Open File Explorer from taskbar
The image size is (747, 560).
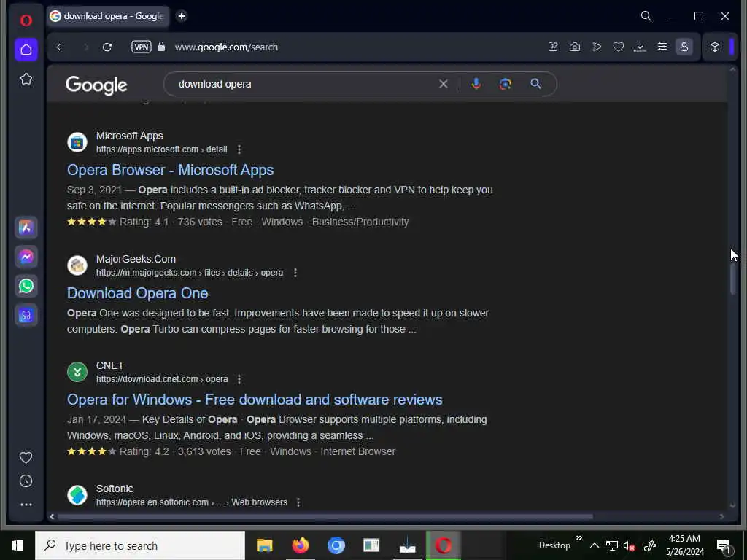264,545
